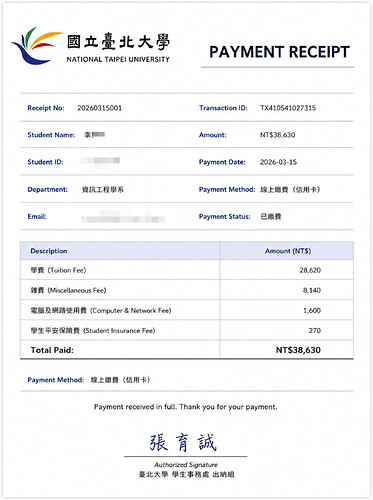Click miscellaneous amount 8,140
The width and height of the screenshot is (373, 500).
tap(312, 290)
